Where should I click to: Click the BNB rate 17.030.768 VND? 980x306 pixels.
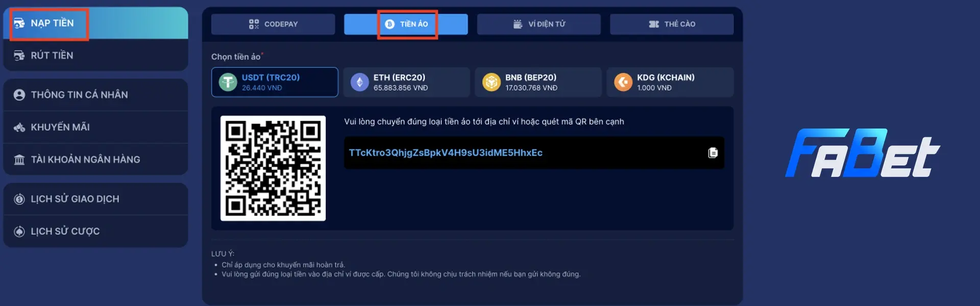coord(531,88)
